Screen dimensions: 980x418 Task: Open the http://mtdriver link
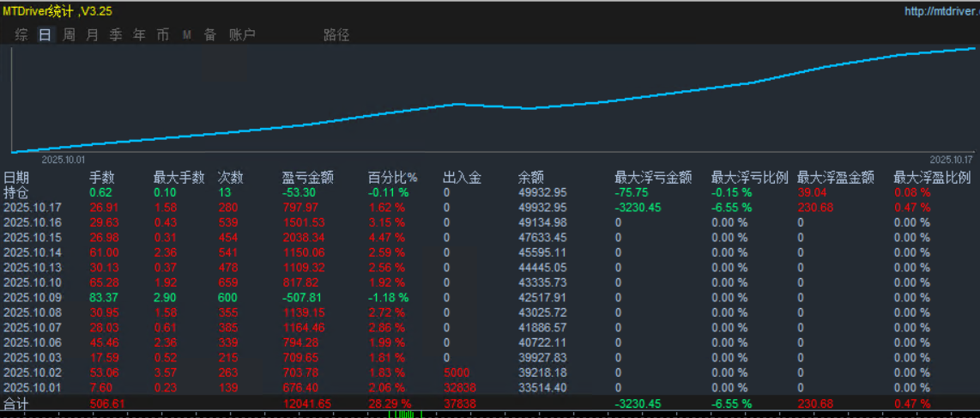click(x=942, y=11)
